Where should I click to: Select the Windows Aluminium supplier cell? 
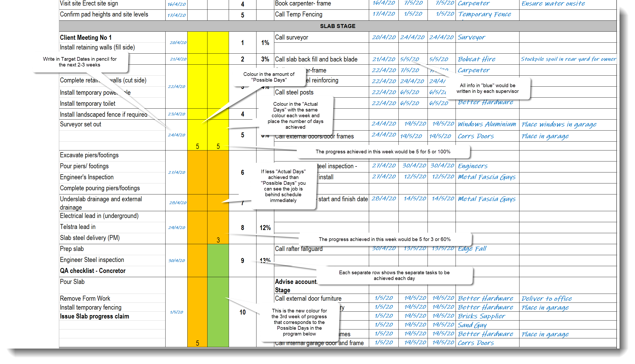click(x=487, y=124)
